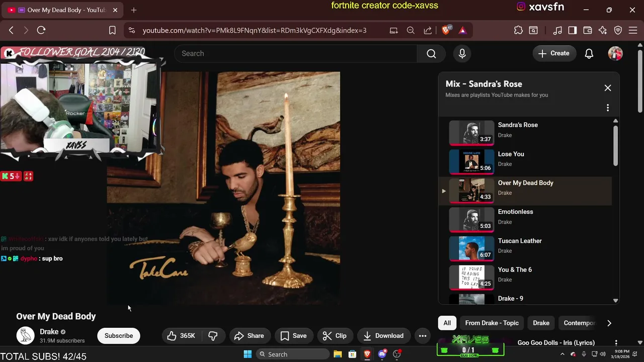Click the browser address bar URL
Image resolution: width=644 pixels, height=362 pixels.
(x=255, y=30)
